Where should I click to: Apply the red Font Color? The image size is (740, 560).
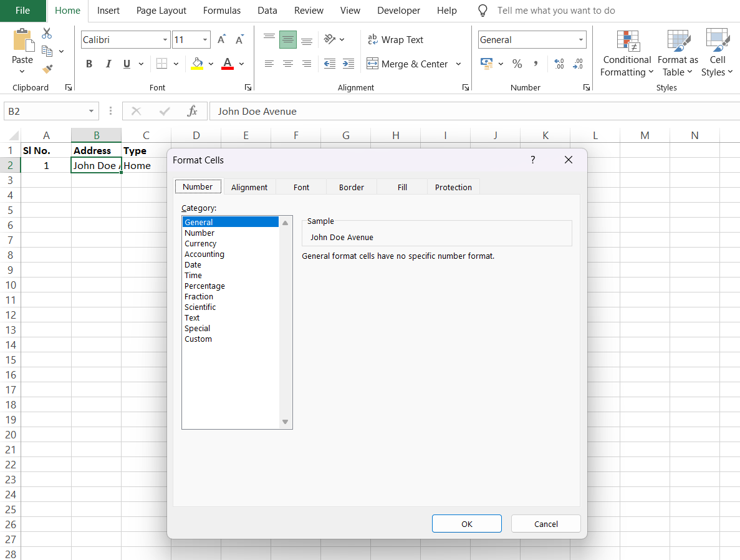point(228,64)
